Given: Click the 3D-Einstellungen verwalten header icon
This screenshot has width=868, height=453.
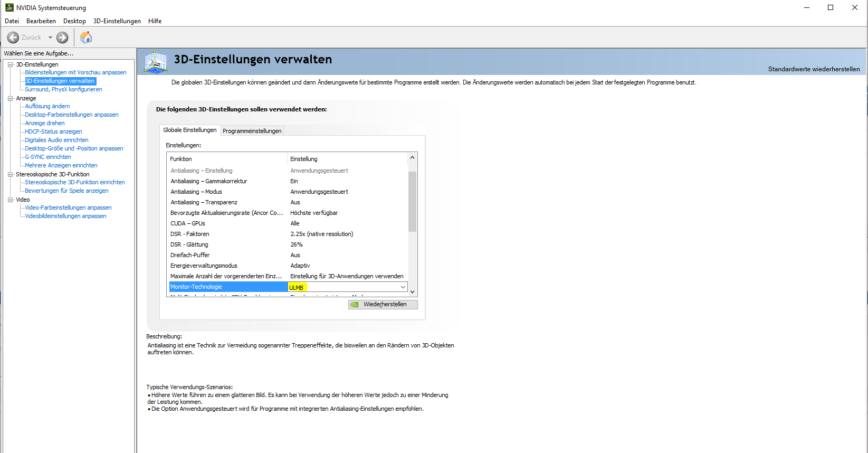Looking at the screenshot, I should (156, 62).
